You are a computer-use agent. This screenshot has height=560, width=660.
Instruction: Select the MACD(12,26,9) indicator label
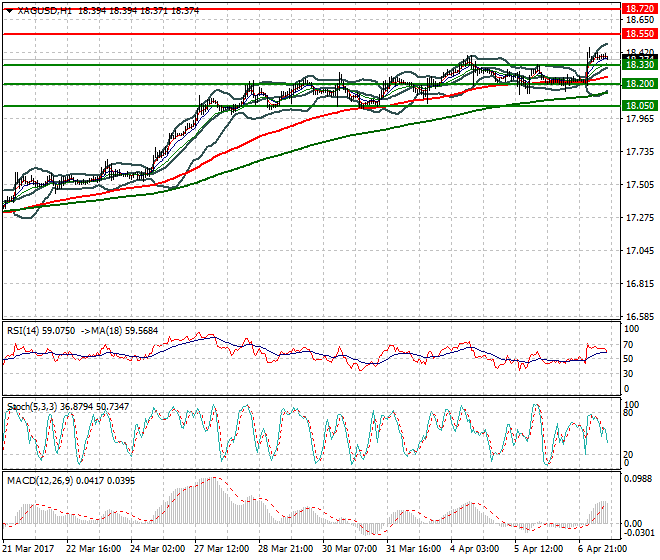click(x=40, y=481)
